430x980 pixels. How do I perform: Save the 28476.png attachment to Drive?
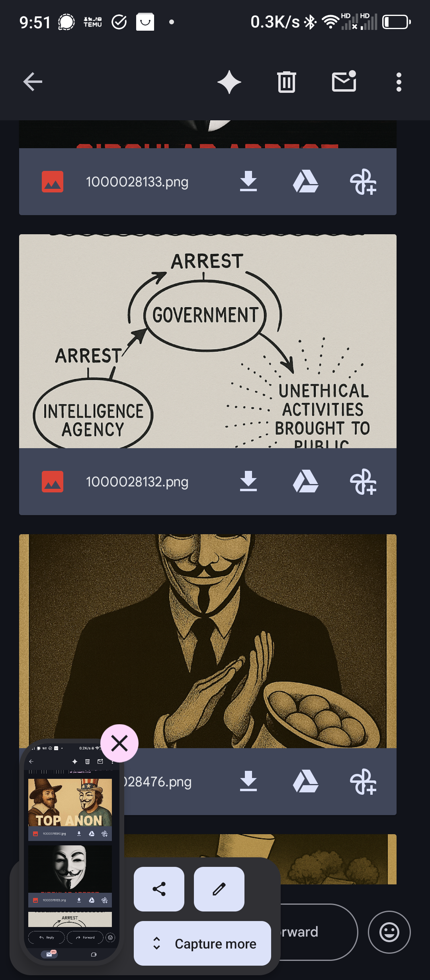[x=305, y=782]
